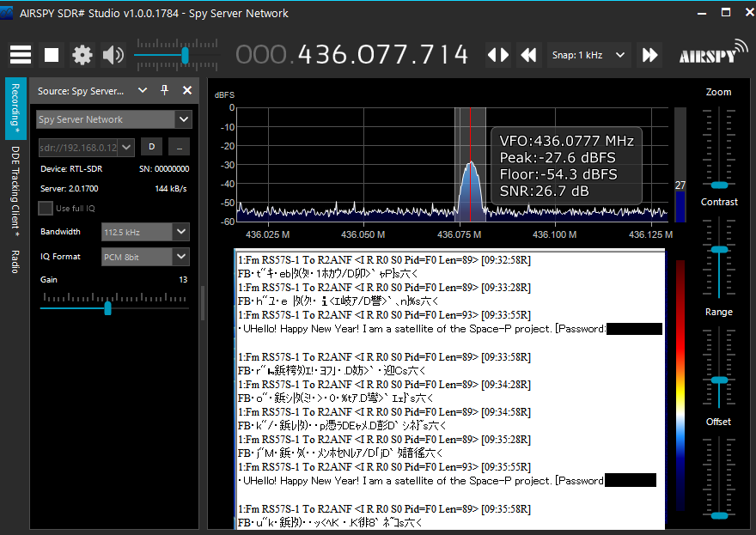Screen dimensions: 756x535
Task: Open the hamburger main menu
Action: (21, 55)
